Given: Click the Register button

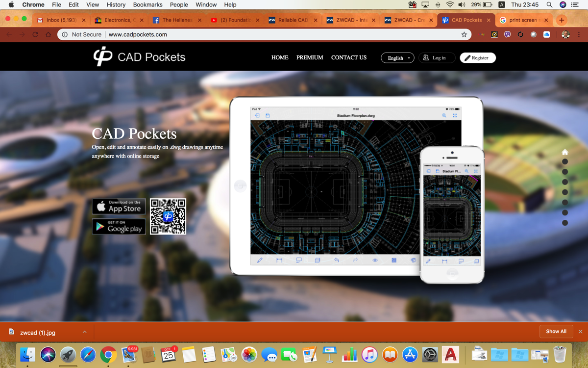Looking at the screenshot, I should click(x=478, y=58).
